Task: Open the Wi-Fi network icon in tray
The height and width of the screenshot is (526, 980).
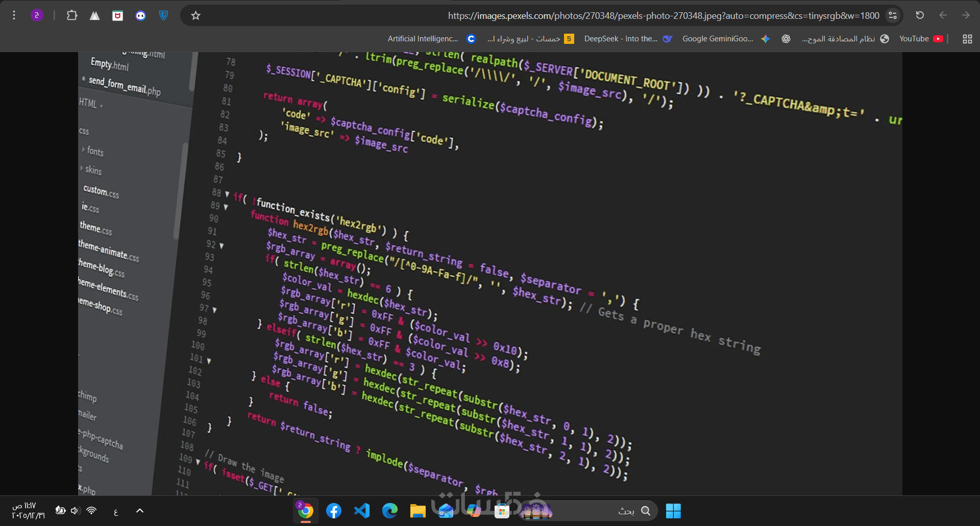Action: pos(91,511)
